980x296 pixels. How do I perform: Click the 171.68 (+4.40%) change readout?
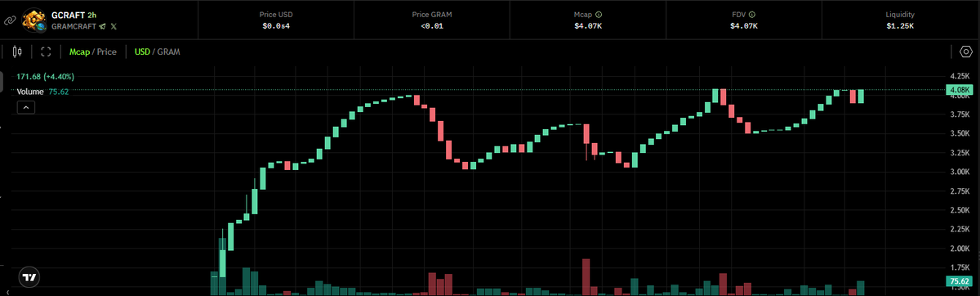pos(46,77)
